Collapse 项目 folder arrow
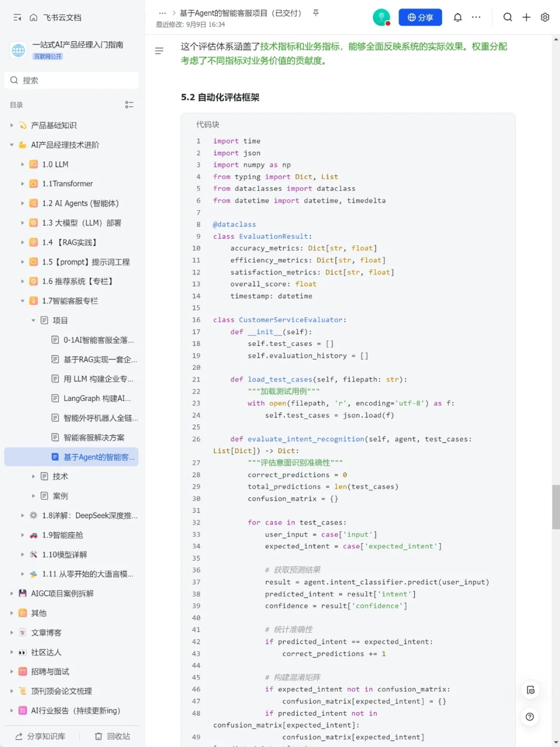This screenshot has width=560, height=747. click(33, 321)
